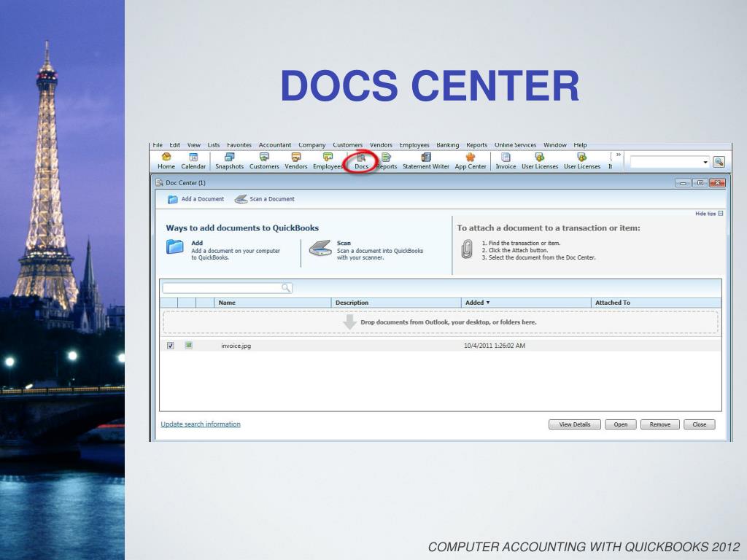The image size is (747, 560).
Task: Open the Online Services menu
Action: (516, 145)
